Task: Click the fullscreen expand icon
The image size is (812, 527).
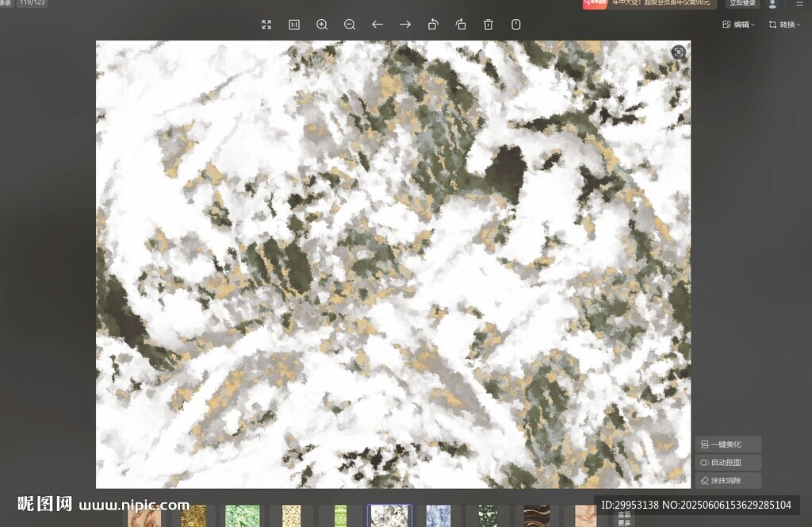Action: click(266, 25)
